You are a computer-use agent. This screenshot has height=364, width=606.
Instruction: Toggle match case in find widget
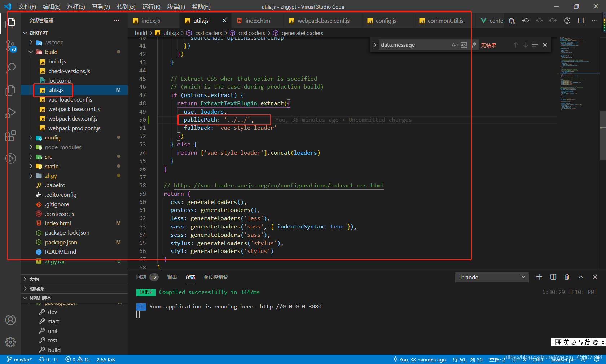click(454, 45)
